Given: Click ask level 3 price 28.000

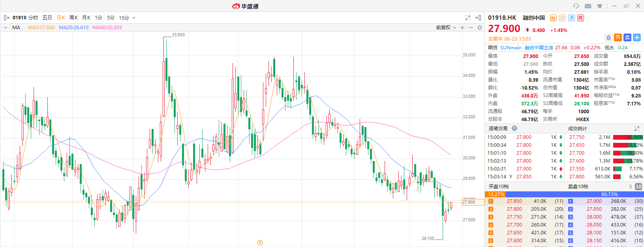Looking at the screenshot, I should (x=594, y=217).
